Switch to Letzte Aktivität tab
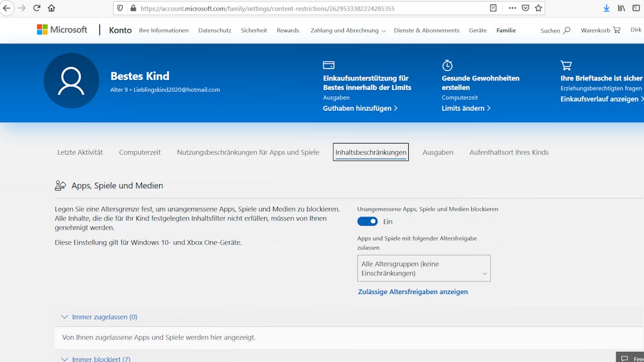This screenshot has height=362, width=644. tap(80, 152)
